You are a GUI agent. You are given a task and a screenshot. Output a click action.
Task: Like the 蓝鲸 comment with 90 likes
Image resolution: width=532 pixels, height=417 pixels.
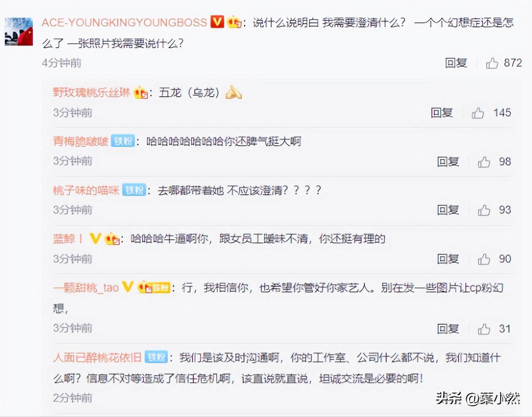tap(484, 259)
